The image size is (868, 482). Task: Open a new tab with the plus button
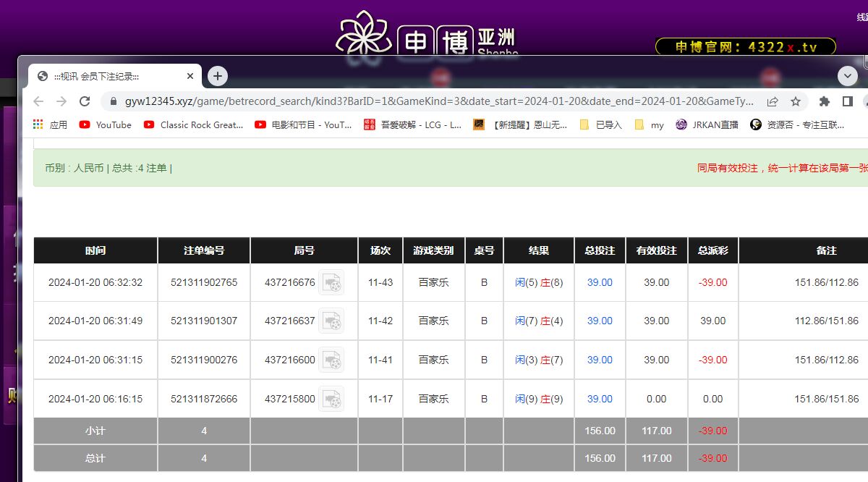218,76
